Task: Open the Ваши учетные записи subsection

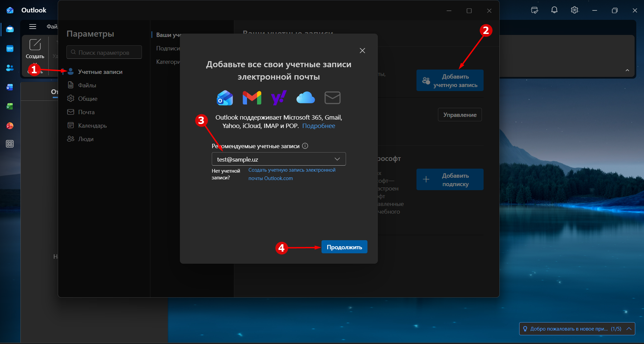Action: click(x=168, y=35)
